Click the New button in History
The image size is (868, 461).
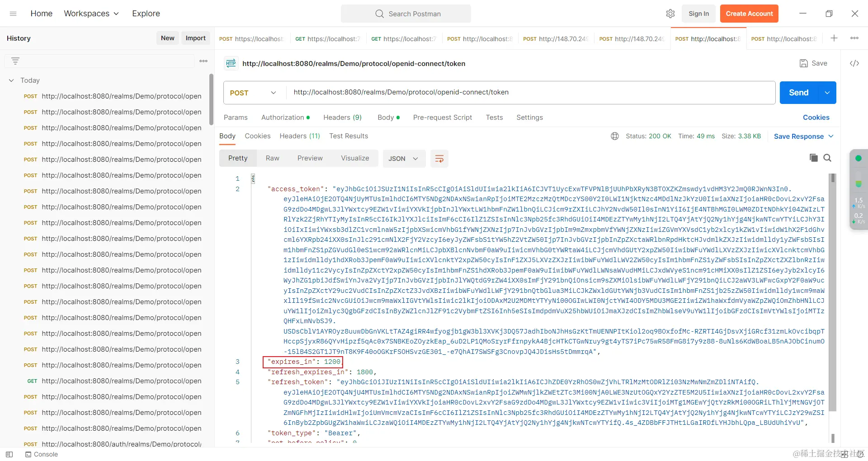click(168, 38)
